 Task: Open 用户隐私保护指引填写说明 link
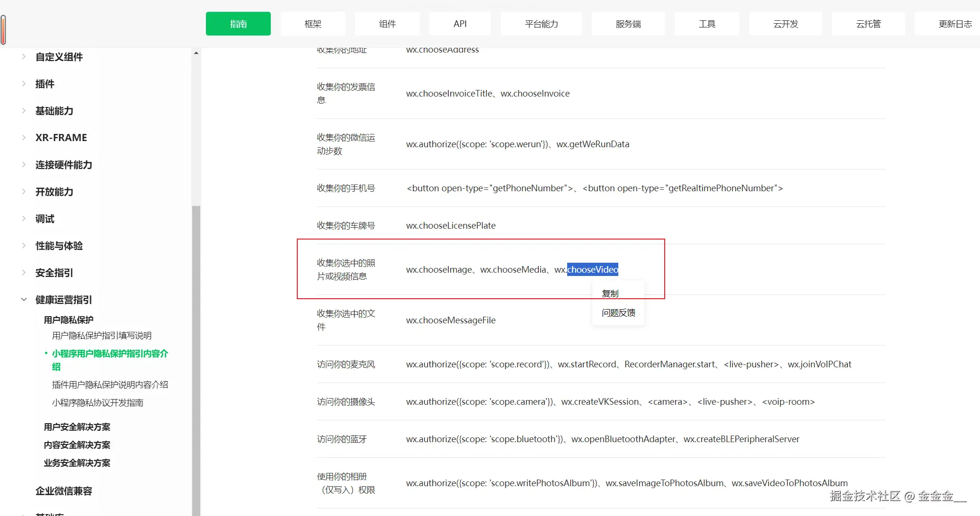coord(102,336)
